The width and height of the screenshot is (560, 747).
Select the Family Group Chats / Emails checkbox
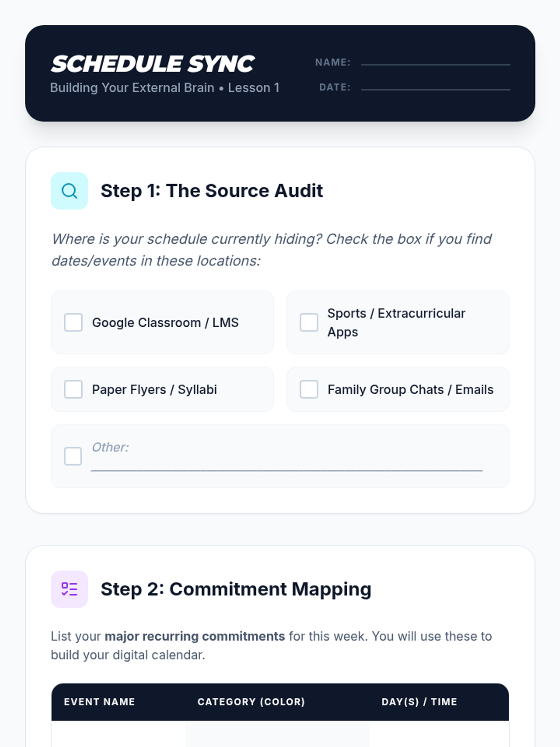[309, 389]
